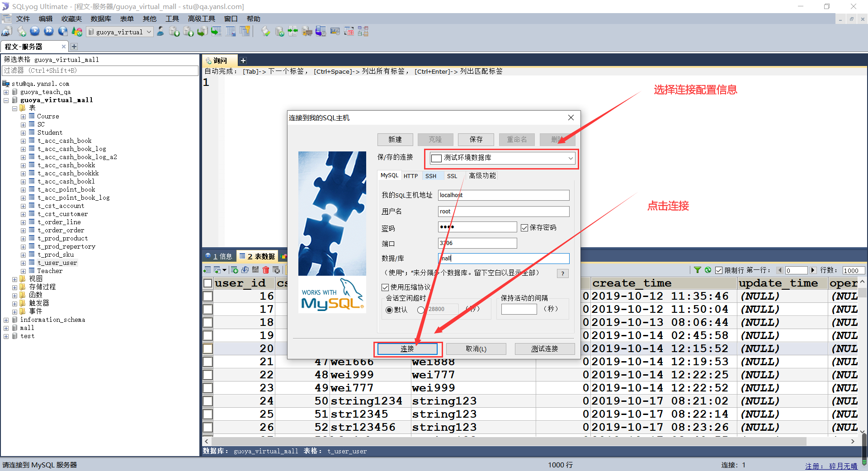868x471 pixels.
Task: Select the 28800 custom timeout radio button
Action: 421,310
